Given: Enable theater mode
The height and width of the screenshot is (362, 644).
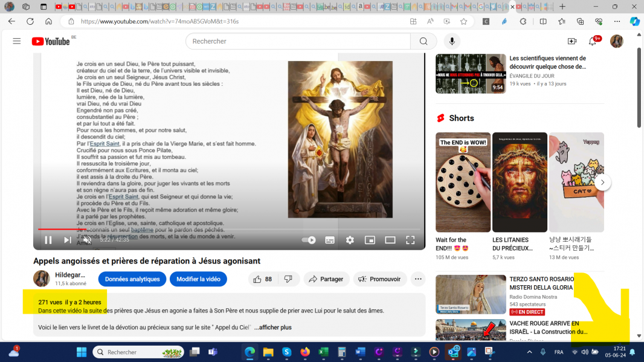Looking at the screenshot, I should pos(390,240).
